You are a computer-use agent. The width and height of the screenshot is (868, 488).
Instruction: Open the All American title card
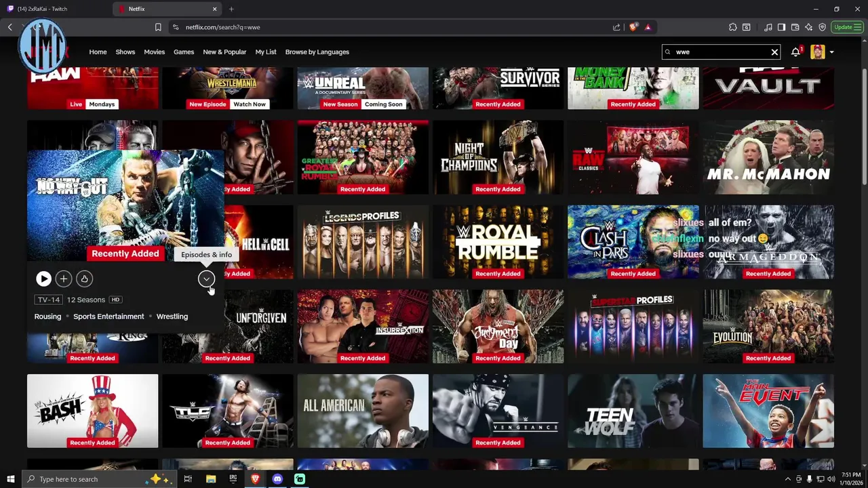[x=363, y=411]
